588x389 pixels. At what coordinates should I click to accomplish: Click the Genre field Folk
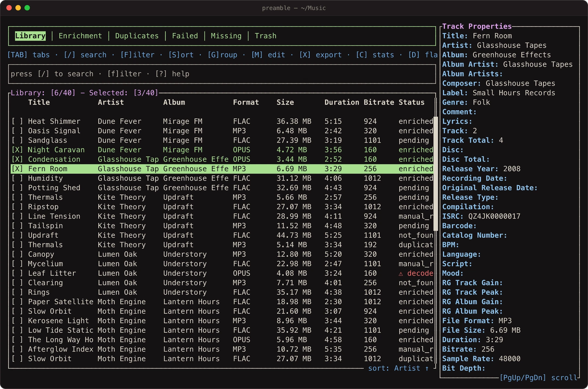point(466,102)
